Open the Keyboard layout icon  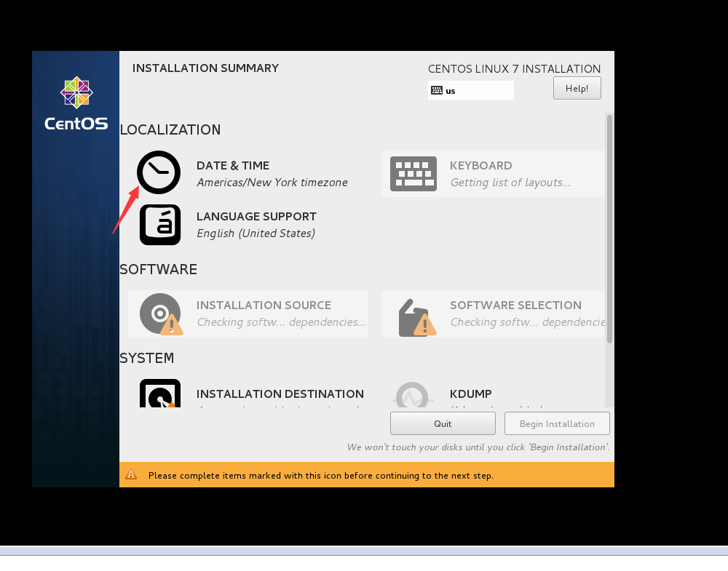coord(414,174)
